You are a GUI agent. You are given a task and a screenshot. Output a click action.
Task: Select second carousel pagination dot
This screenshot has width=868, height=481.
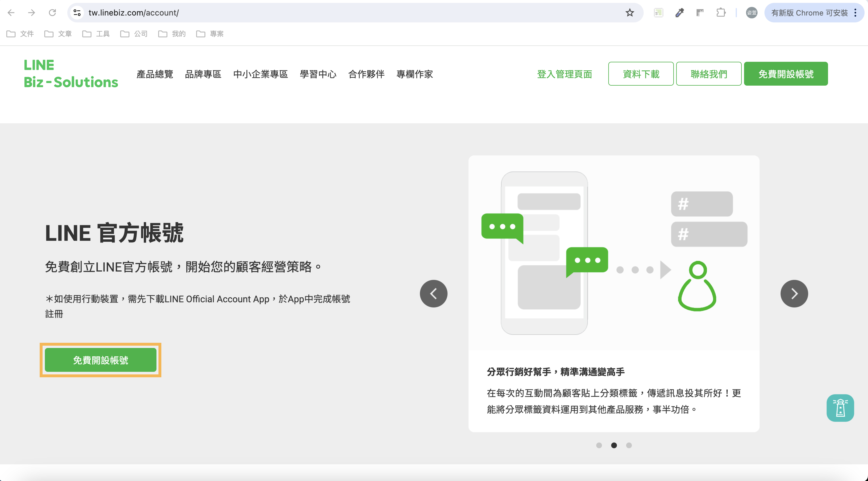pyautogui.click(x=614, y=445)
